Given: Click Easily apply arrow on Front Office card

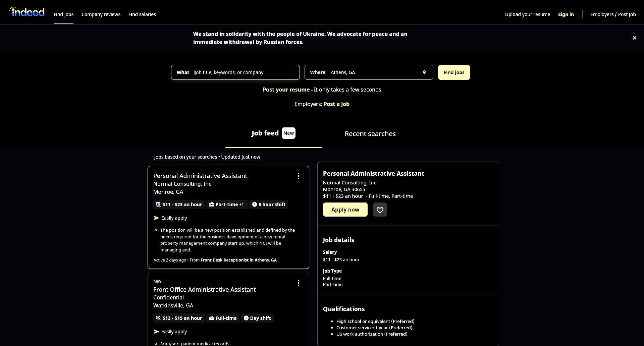Looking at the screenshot, I should tap(156, 332).
